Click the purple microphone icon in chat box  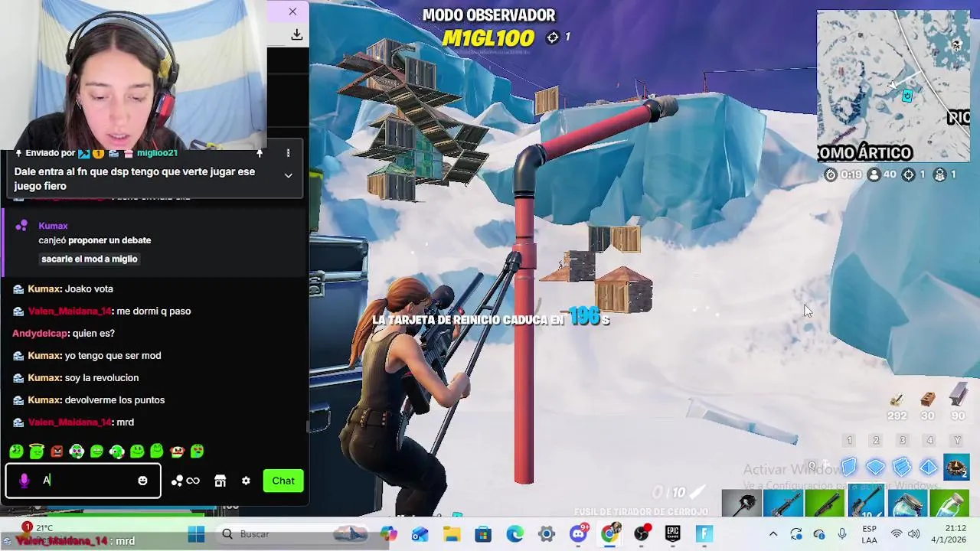pos(24,481)
